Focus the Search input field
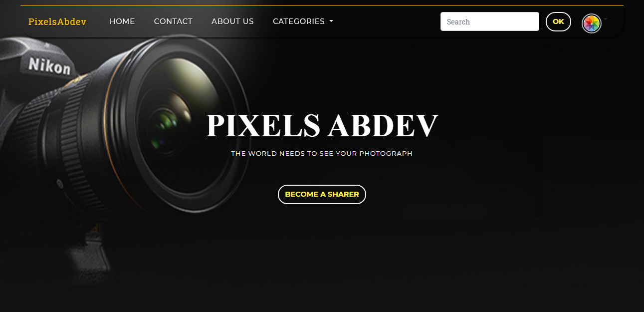Viewport: 644px width, 312px height. (490, 21)
